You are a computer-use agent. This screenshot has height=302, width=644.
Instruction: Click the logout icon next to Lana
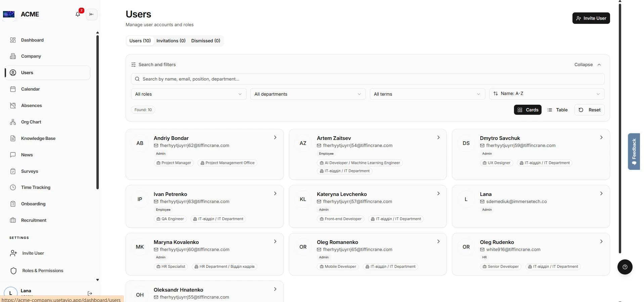[x=90, y=293]
